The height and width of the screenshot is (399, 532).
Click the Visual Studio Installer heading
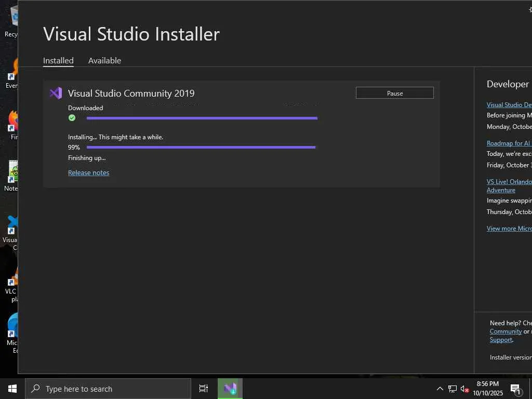(131, 34)
